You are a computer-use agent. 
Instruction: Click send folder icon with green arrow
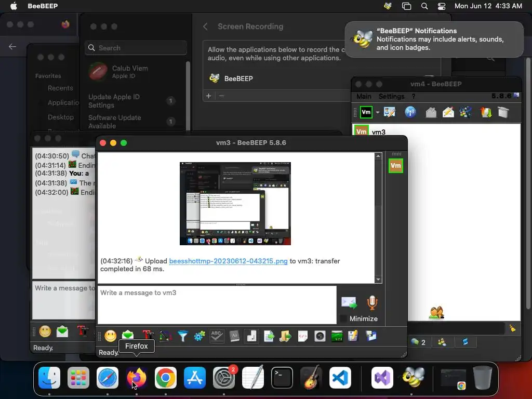pyautogui.click(x=285, y=336)
